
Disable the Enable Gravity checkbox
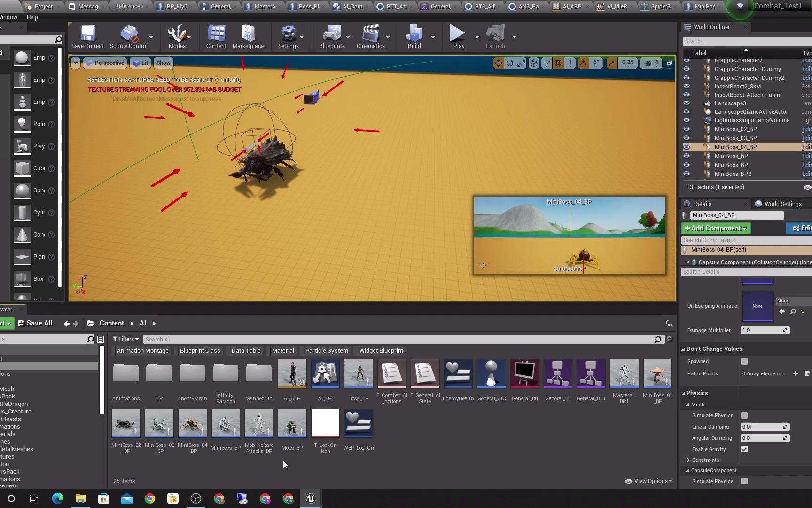744,449
